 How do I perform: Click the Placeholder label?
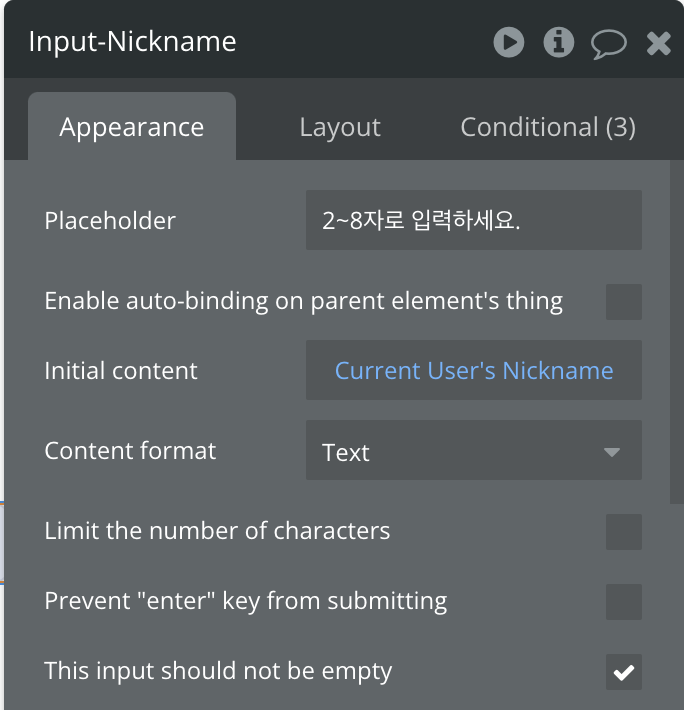coord(110,221)
